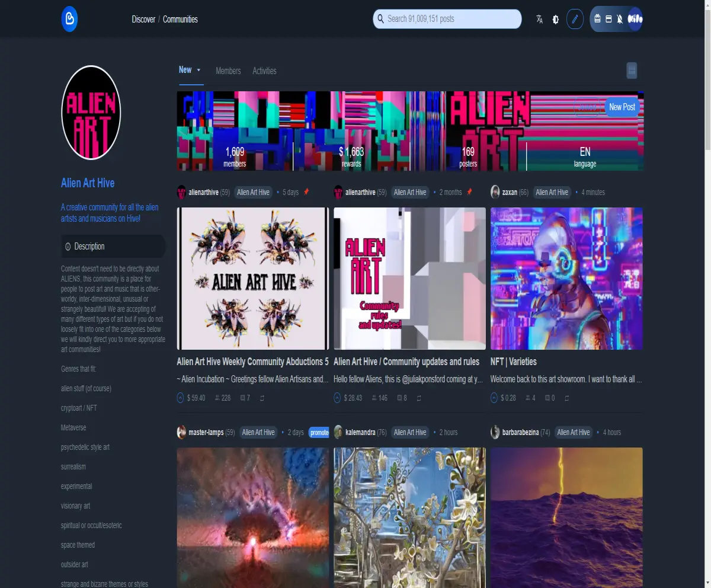Go to Discover in the breadcrumb

pyautogui.click(x=143, y=20)
